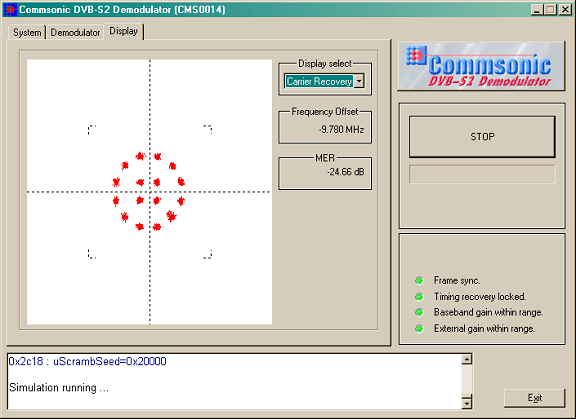
Task: Close the Commsonic demodulator window
Action: pyautogui.click(x=565, y=10)
